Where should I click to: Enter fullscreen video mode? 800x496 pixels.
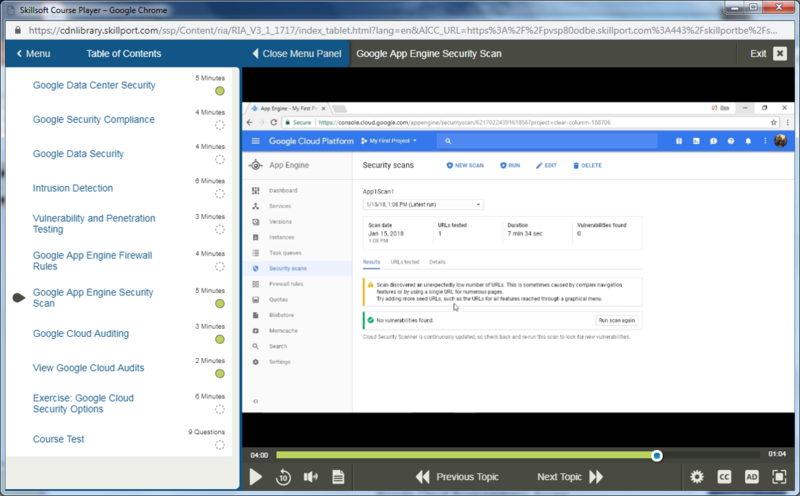pos(779,477)
